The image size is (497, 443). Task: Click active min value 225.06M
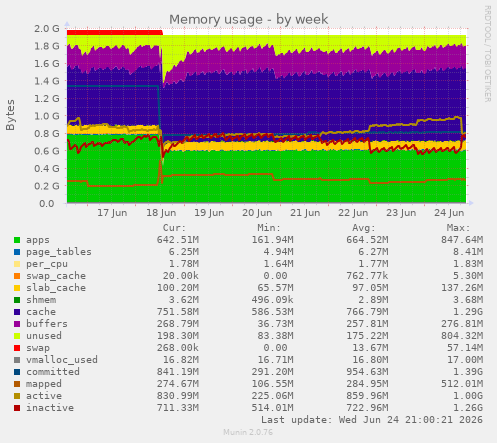click(272, 396)
